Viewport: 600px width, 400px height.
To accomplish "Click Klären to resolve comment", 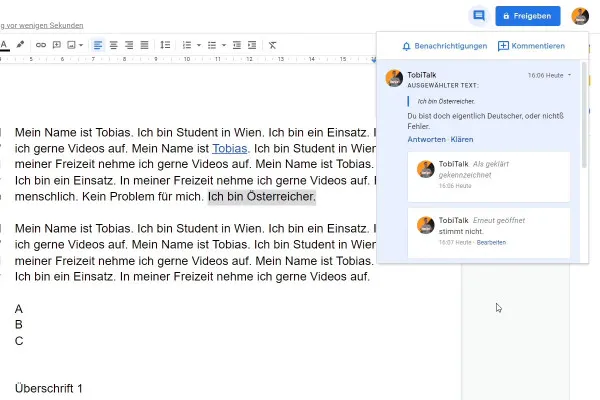I will tap(462, 139).
